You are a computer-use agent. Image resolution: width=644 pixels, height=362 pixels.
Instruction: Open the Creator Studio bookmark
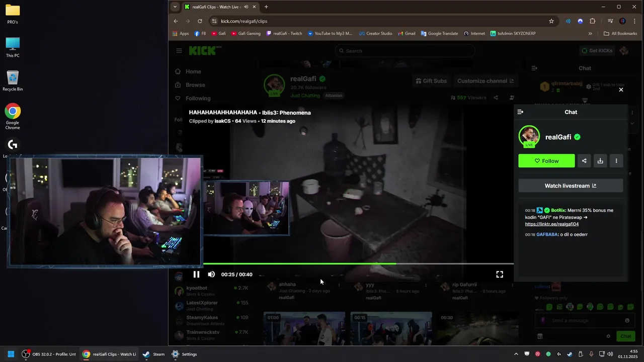[375, 33]
